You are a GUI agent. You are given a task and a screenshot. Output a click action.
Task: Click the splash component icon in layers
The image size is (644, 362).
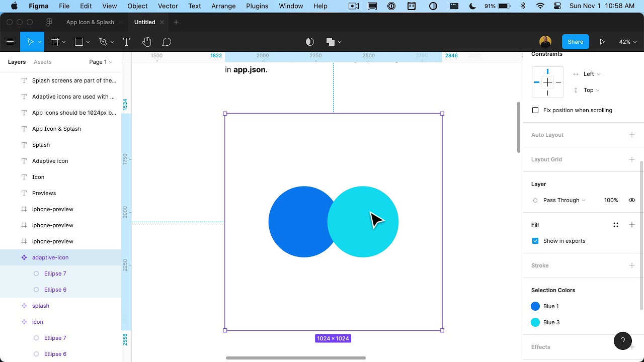[x=24, y=306]
